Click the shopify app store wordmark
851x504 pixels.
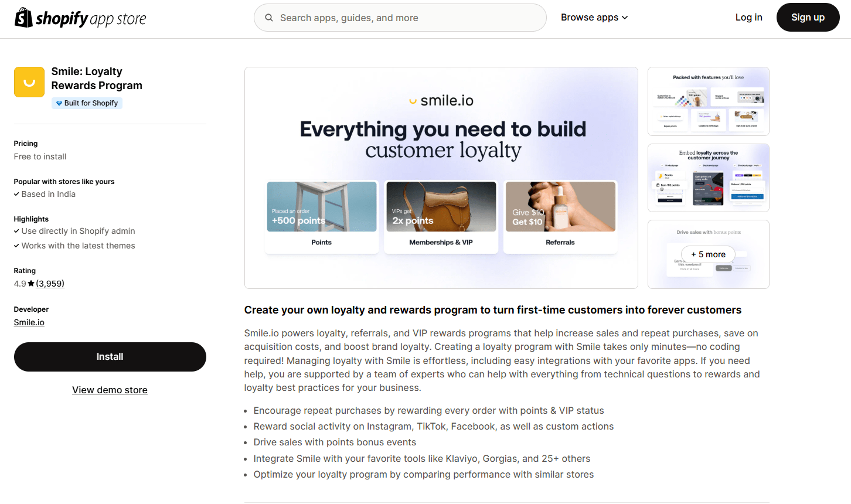(x=91, y=19)
